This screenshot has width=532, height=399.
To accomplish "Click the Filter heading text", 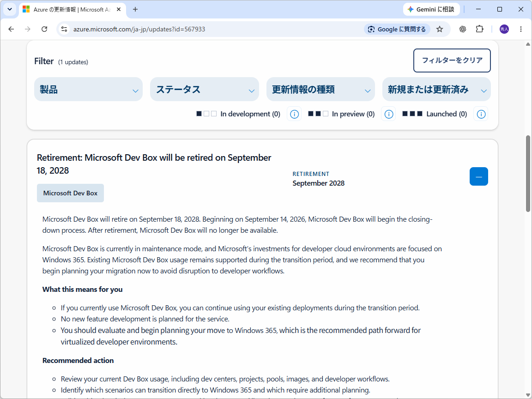I will [x=44, y=61].
